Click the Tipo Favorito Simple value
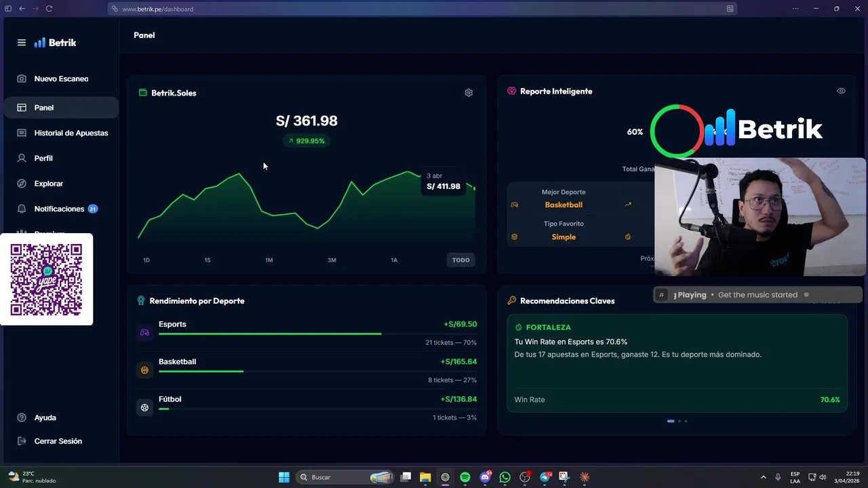The image size is (868, 488). click(x=564, y=237)
